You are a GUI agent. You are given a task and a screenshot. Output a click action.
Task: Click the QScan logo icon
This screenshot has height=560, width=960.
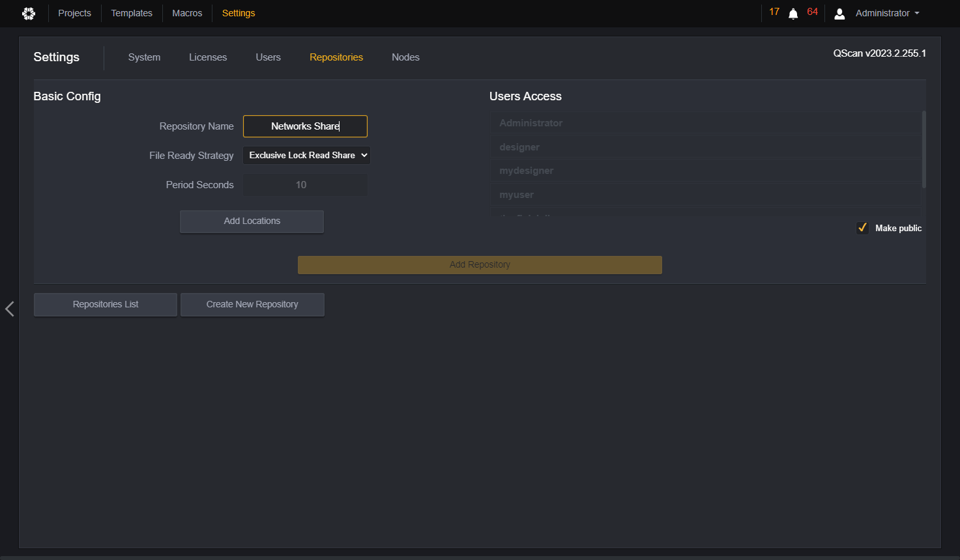coord(29,13)
